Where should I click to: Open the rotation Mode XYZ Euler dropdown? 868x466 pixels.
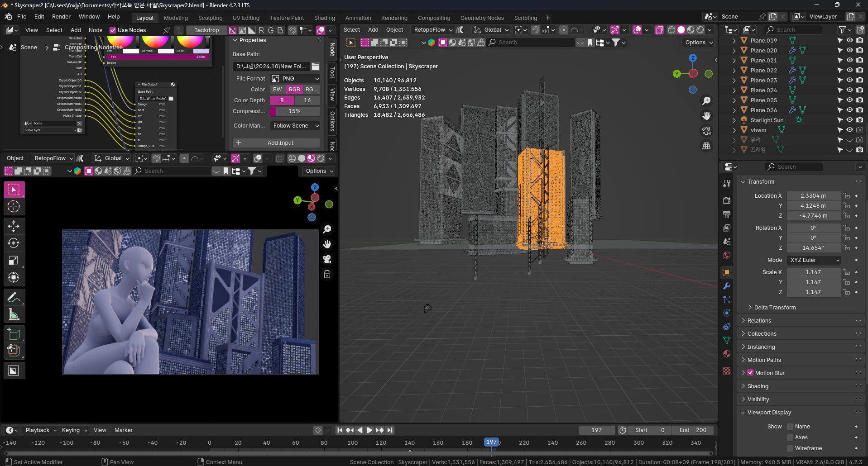814,260
